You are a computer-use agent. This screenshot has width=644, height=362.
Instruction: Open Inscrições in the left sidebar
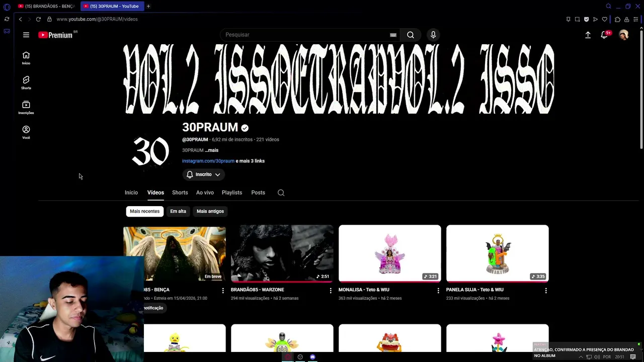click(26, 108)
